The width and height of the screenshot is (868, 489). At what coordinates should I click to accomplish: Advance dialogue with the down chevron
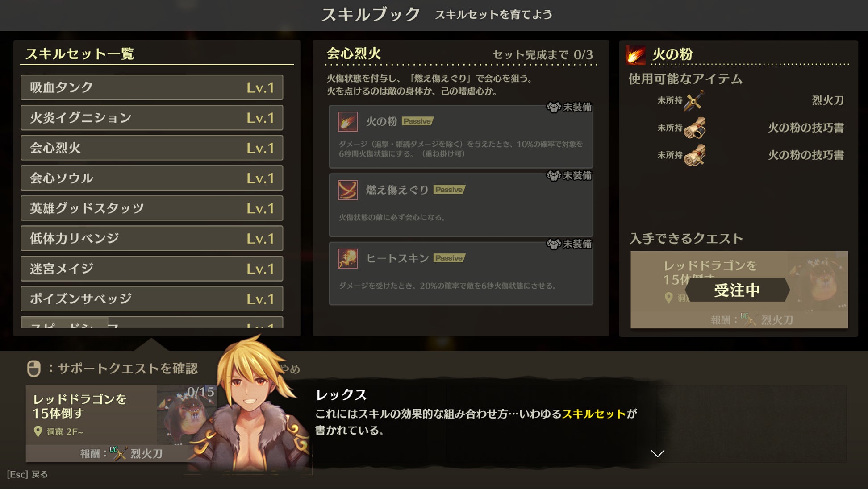tap(657, 453)
